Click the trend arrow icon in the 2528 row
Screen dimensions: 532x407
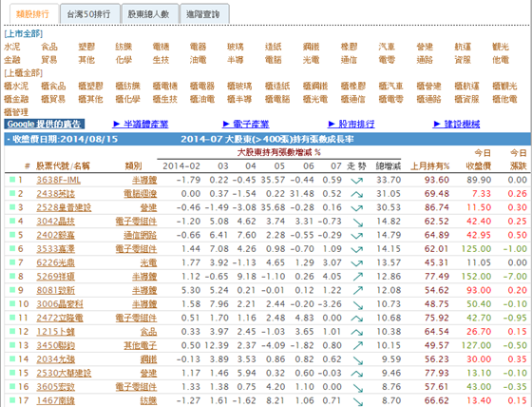357,208
